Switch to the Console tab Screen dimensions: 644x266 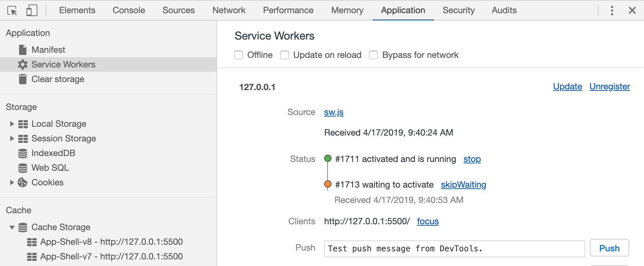(129, 10)
